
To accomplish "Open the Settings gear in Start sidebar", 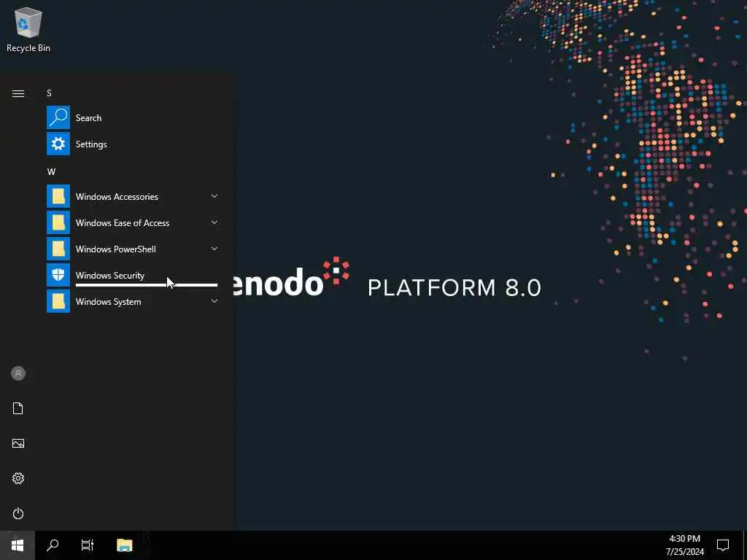I will (18, 478).
